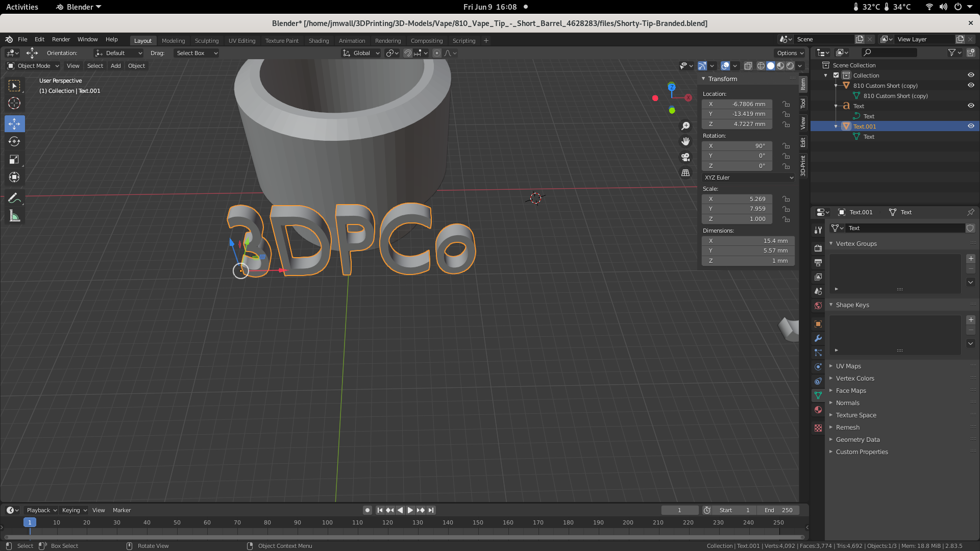The width and height of the screenshot is (980, 551).
Task: Click the play animation button
Action: pyautogui.click(x=410, y=510)
